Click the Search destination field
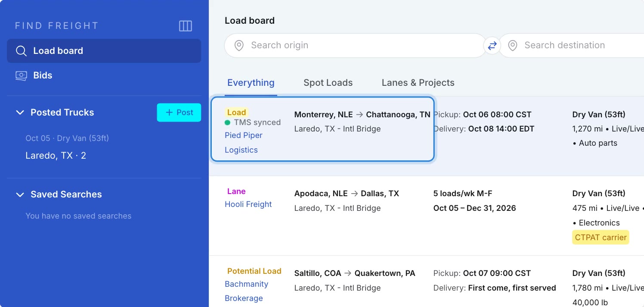Screen dimensions: 644x307 [x=571, y=45]
